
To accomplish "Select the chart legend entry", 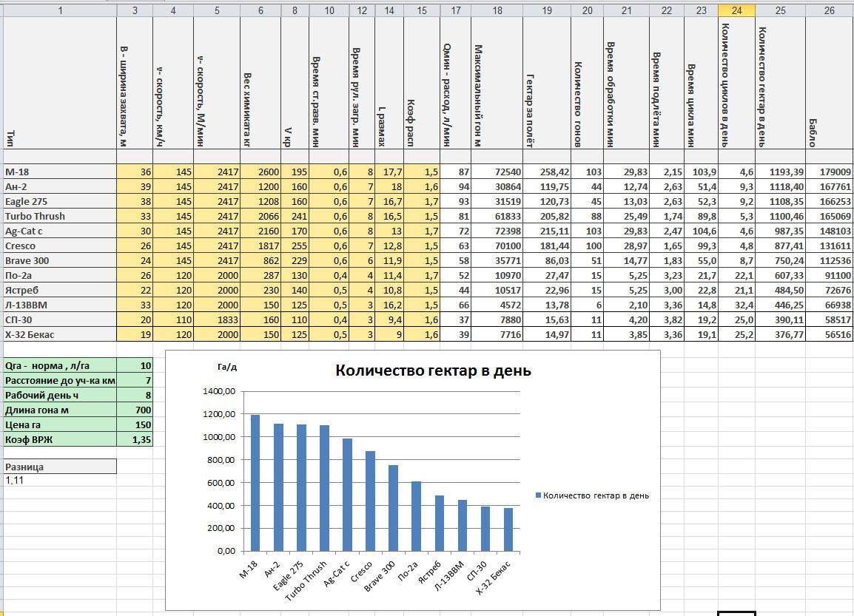I will (x=592, y=495).
